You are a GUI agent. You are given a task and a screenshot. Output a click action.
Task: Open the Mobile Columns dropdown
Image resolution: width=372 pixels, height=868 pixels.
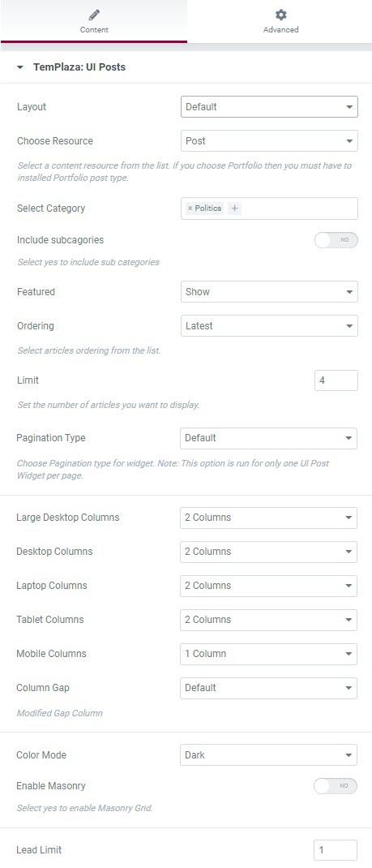click(x=268, y=654)
